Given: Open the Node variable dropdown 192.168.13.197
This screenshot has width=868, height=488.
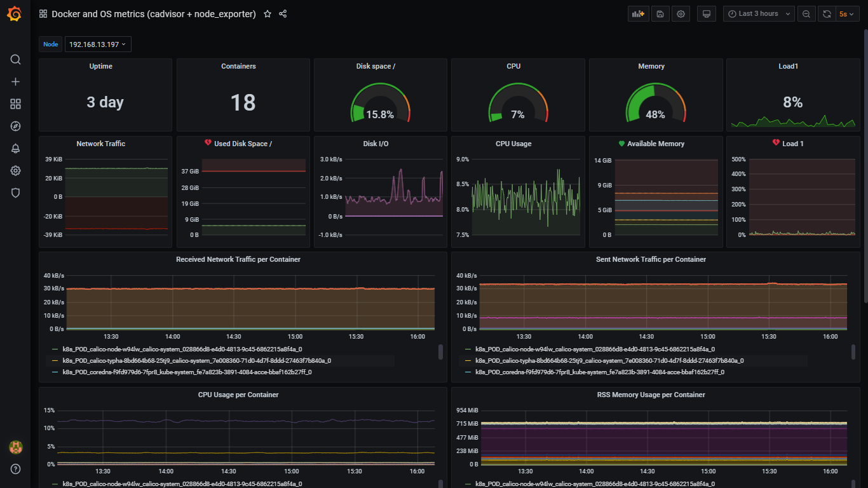Looking at the screenshot, I should [x=97, y=44].
